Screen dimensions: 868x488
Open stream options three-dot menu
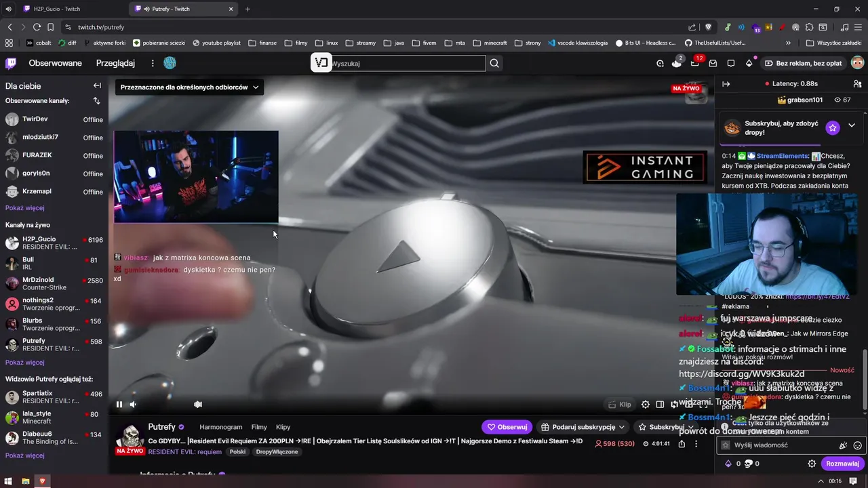(696, 444)
